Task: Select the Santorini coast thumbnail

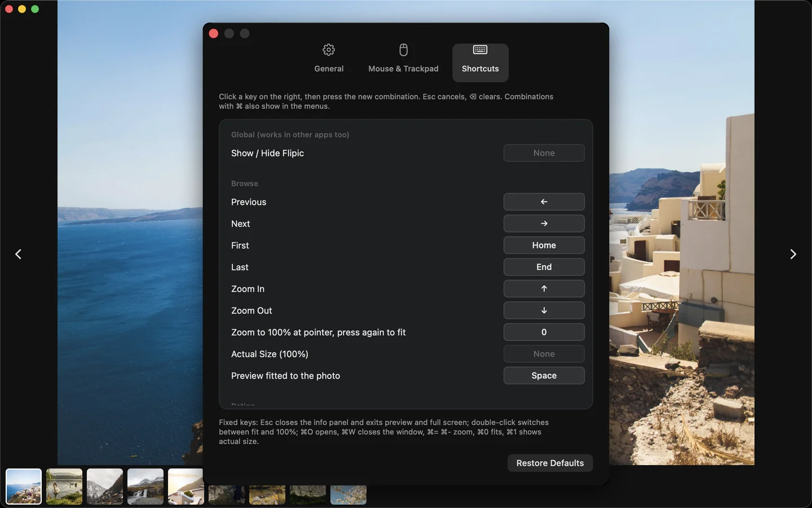Action: point(24,486)
